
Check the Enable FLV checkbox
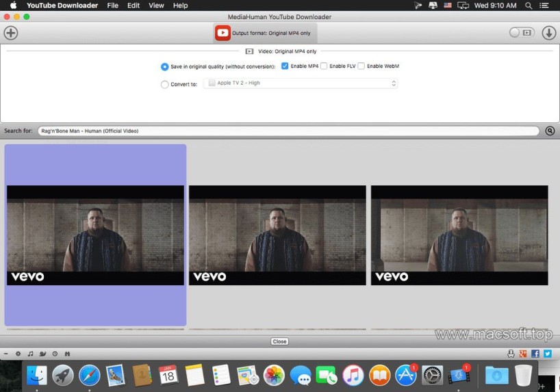tap(324, 66)
